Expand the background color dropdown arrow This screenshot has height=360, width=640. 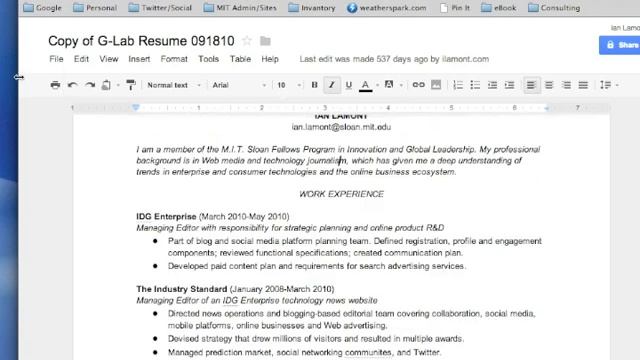point(401,85)
